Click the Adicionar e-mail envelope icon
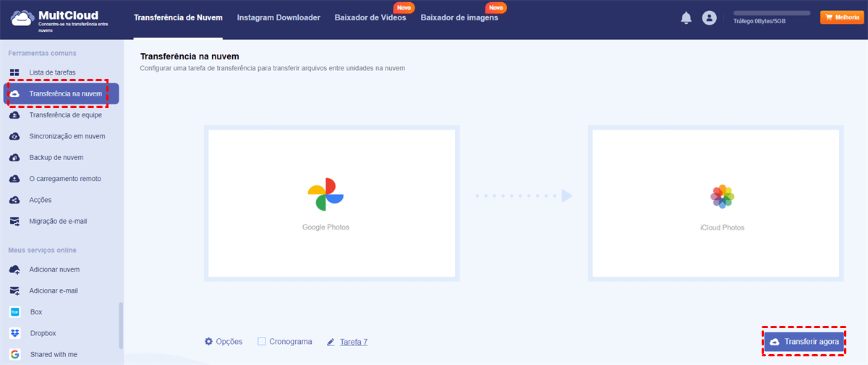 14,290
